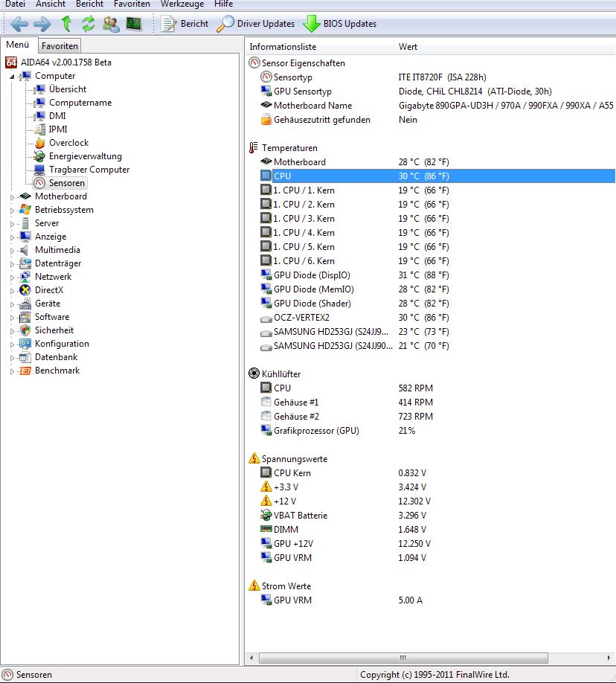The image size is (616, 683).
Task: Select the VBAT Batterie row
Action: coord(431,516)
